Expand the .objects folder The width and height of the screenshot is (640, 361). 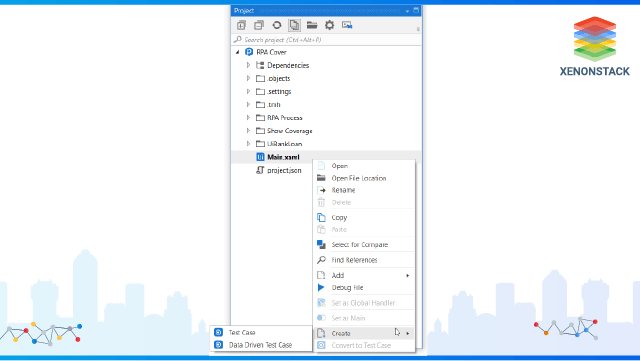point(248,78)
